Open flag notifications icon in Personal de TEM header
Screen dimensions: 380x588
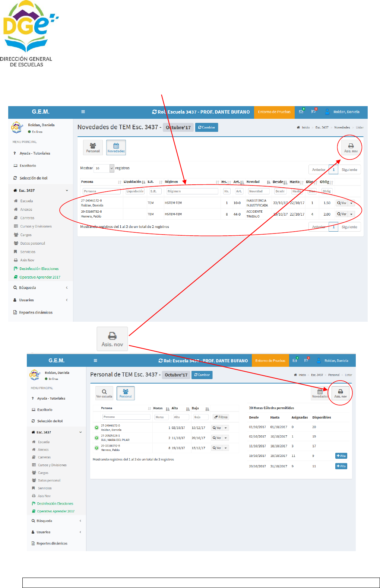(x=306, y=360)
